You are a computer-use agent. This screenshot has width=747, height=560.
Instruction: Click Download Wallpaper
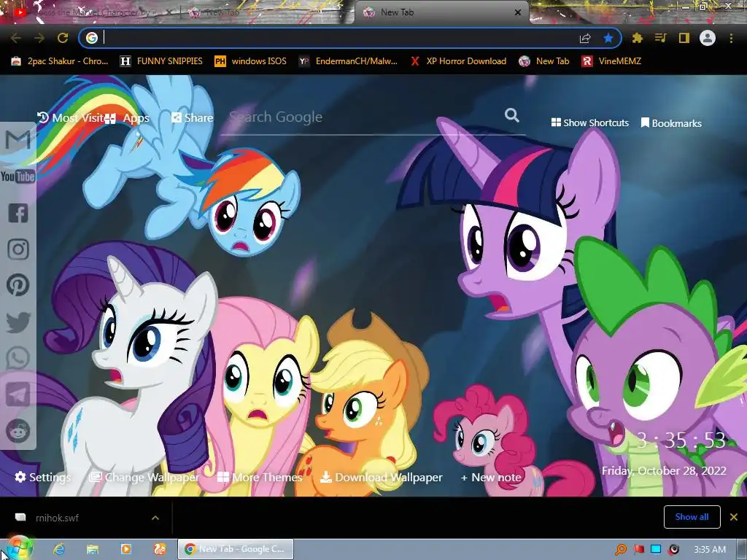tap(381, 477)
